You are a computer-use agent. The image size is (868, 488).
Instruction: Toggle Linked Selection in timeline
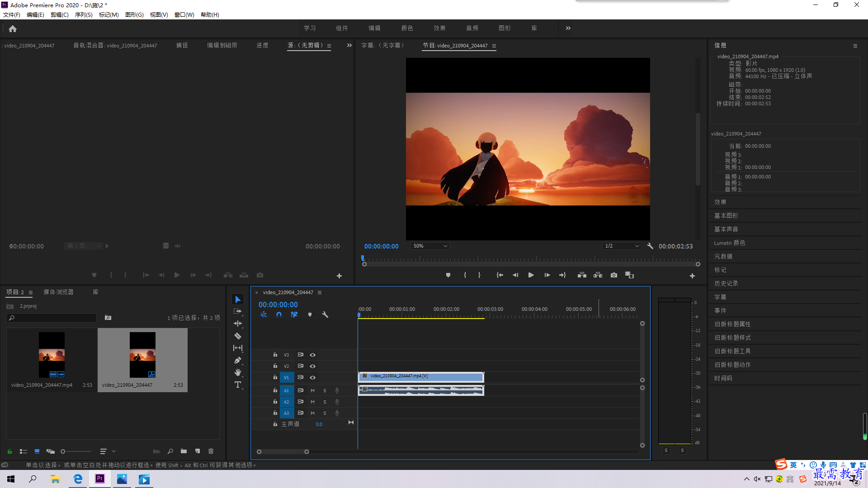tap(294, 314)
